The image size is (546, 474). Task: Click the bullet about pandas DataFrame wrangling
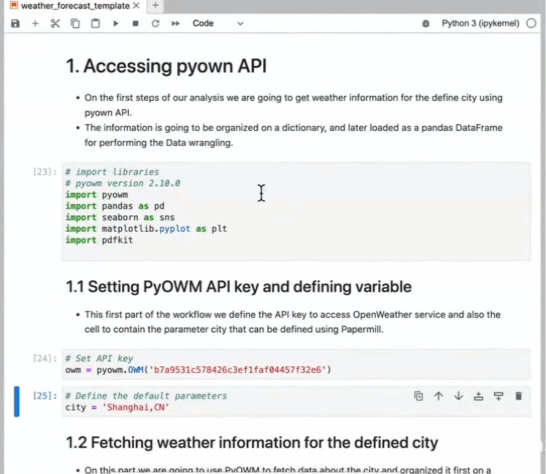[x=293, y=135]
